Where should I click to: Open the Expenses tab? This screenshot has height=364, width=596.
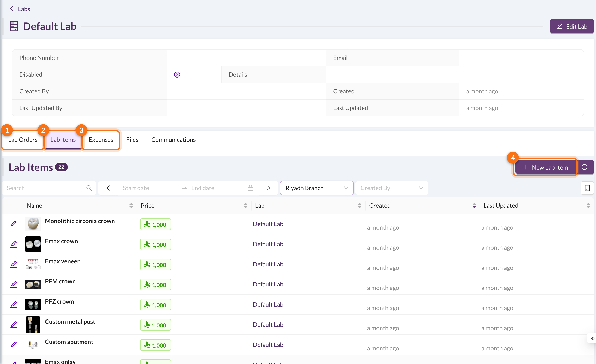101,140
